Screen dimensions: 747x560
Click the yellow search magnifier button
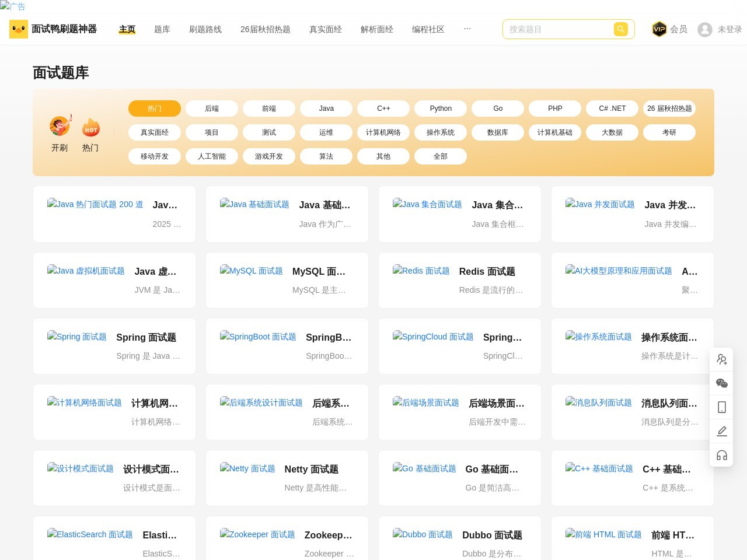pyautogui.click(x=620, y=29)
